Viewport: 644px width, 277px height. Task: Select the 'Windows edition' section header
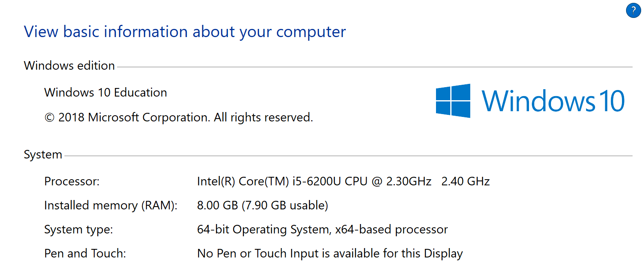69,66
